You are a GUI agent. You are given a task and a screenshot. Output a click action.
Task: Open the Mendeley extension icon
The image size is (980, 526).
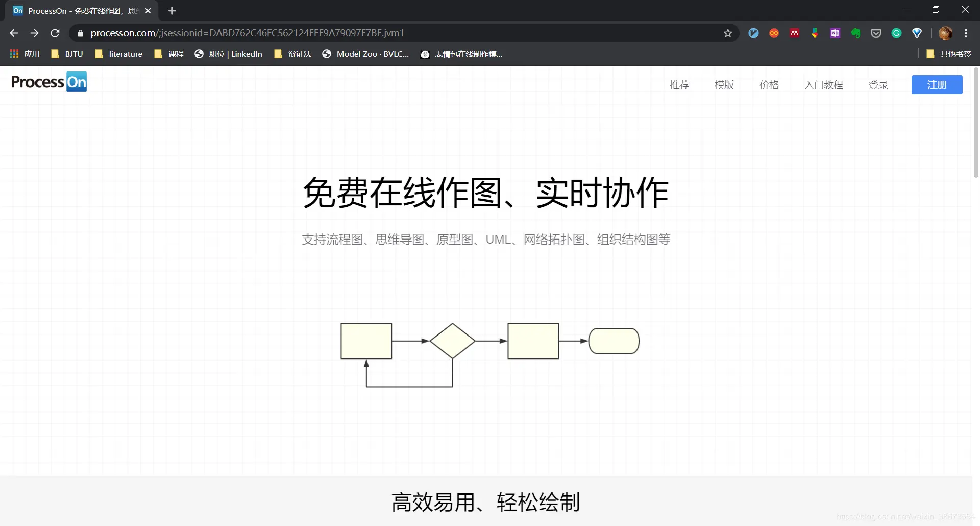point(794,32)
